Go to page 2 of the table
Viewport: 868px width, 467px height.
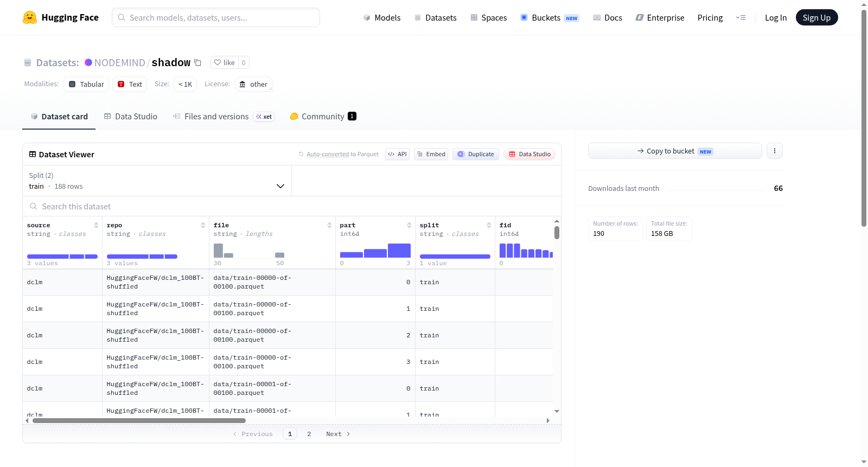tap(309, 434)
